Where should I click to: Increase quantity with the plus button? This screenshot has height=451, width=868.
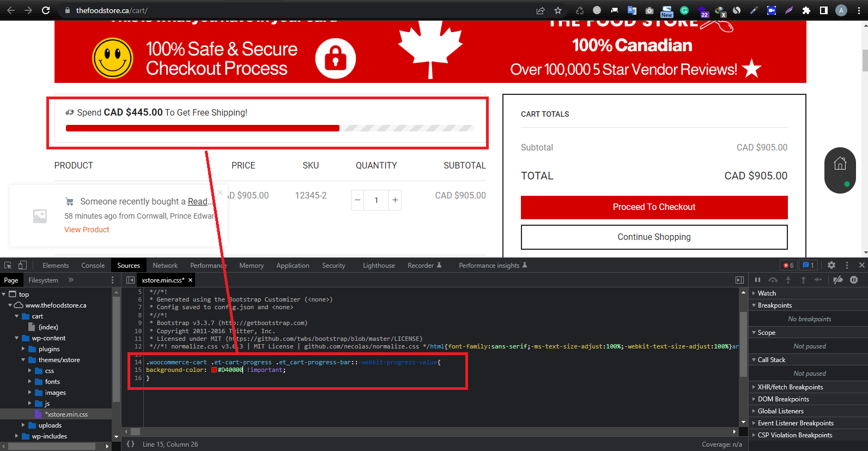(x=395, y=200)
